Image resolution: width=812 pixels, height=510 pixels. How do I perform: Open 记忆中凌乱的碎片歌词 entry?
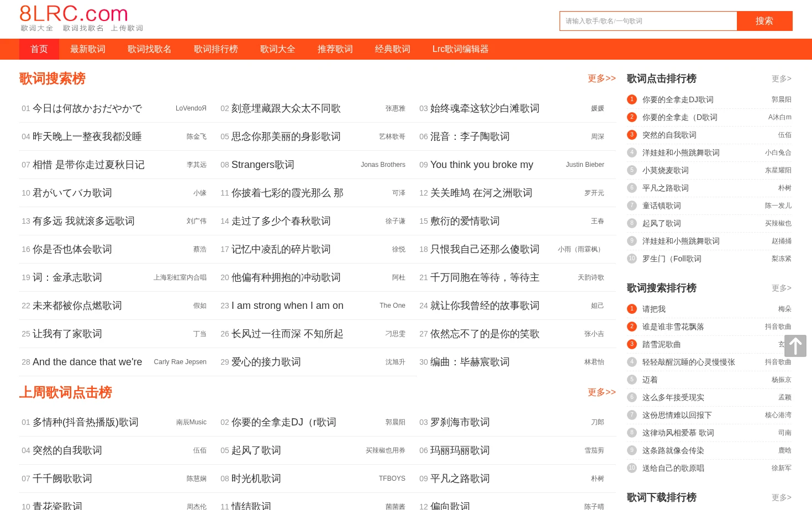[281, 249]
